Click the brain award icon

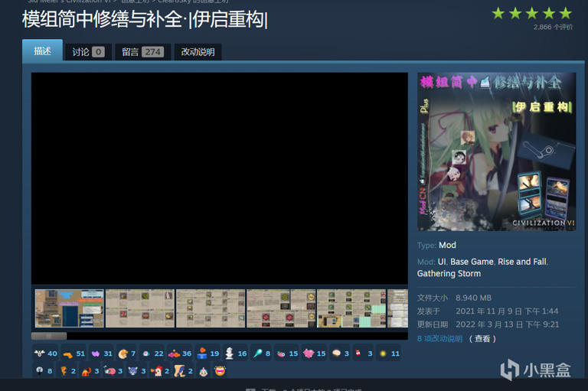coord(340,354)
